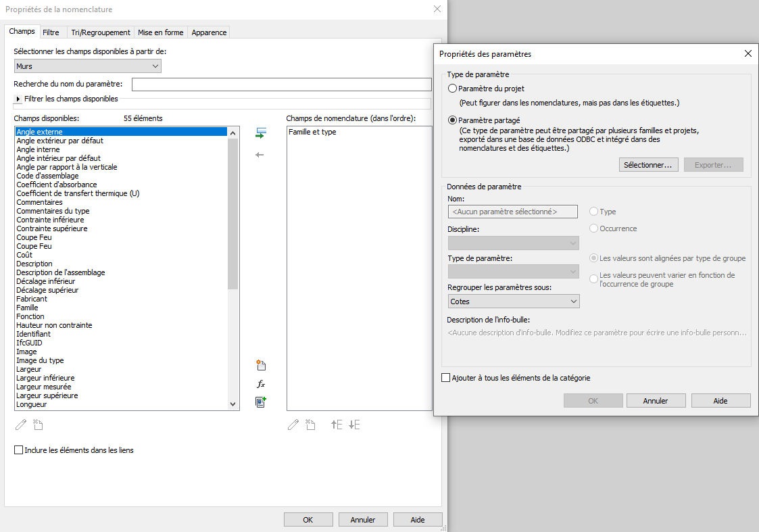Screen dimensions: 759x532
Task: Click the Recherche du nom du paramètre field
Action: coord(281,84)
